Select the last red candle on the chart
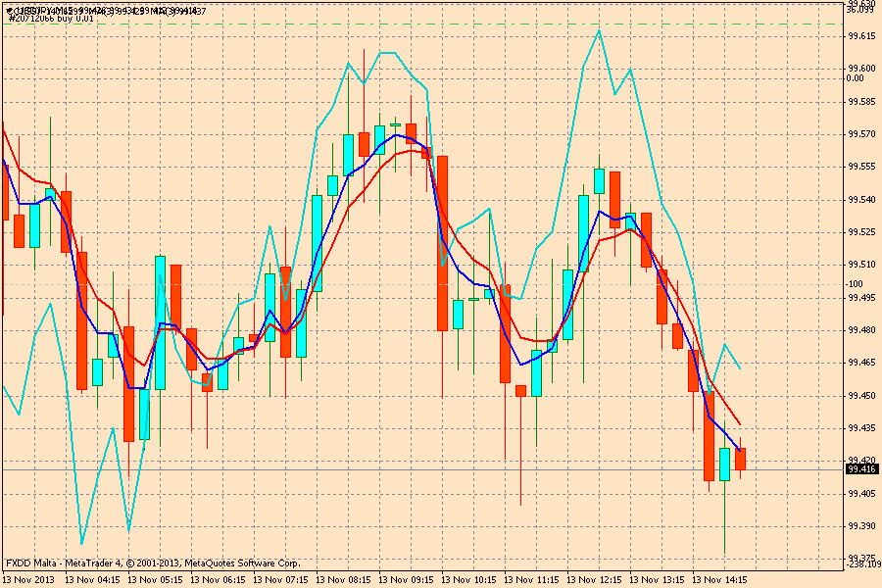This screenshot has height=588, width=882. (741, 459)
